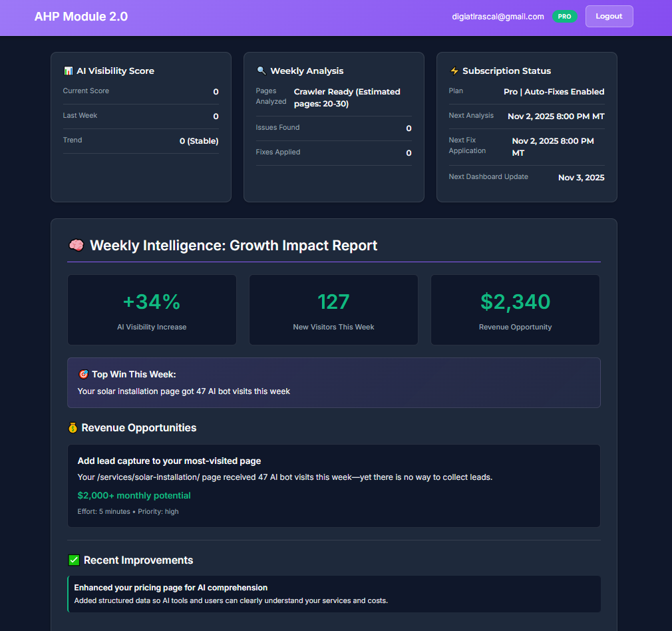Click the 'Added structured data' description text
This screenshot has width=672, height=631.
[231, 600]
